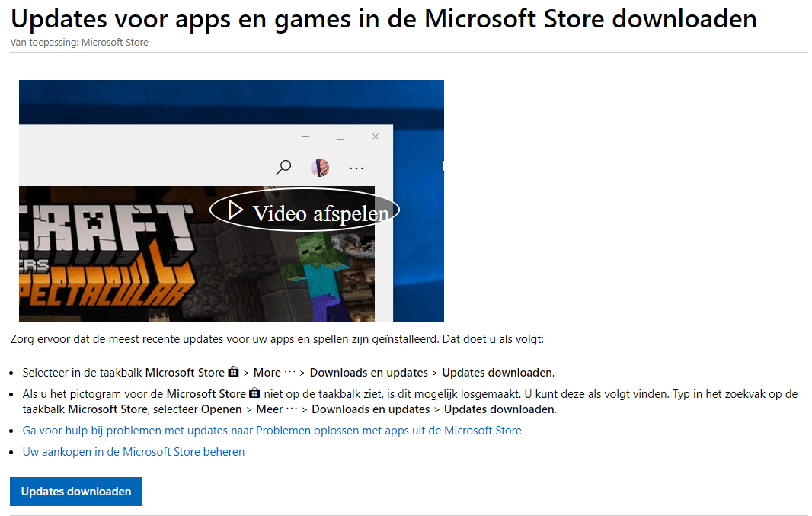
Task: Click the round profile avatar picture
Action: (319, 168)
